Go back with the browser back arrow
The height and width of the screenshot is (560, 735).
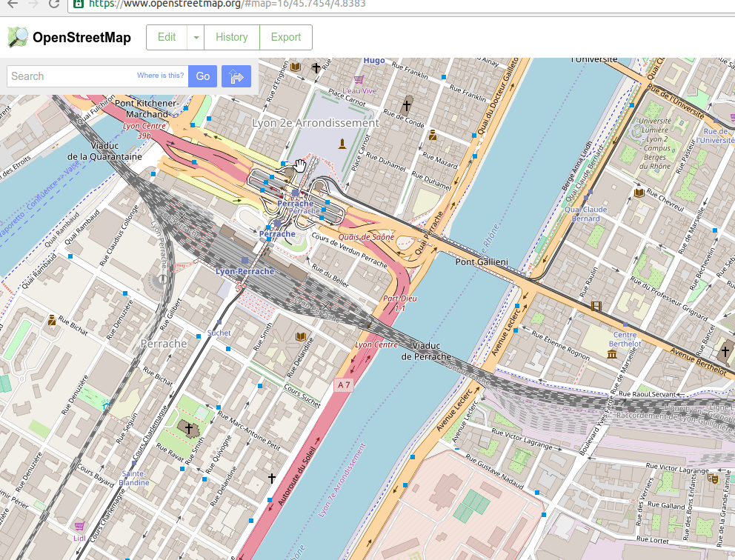click(x=13, y=4)
